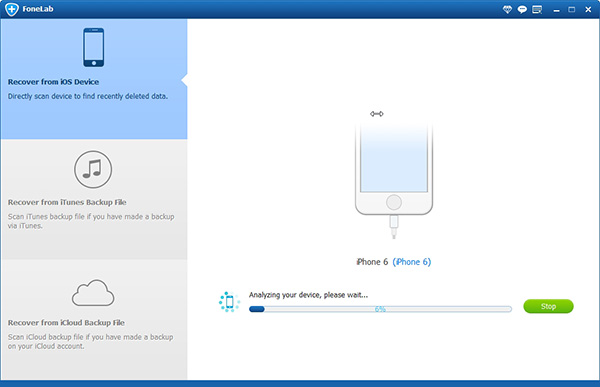This screenshot has height=387, width=600.
Task: Click 'Scan iCloud backup file' description text
Action: click(x=91, y=341)
